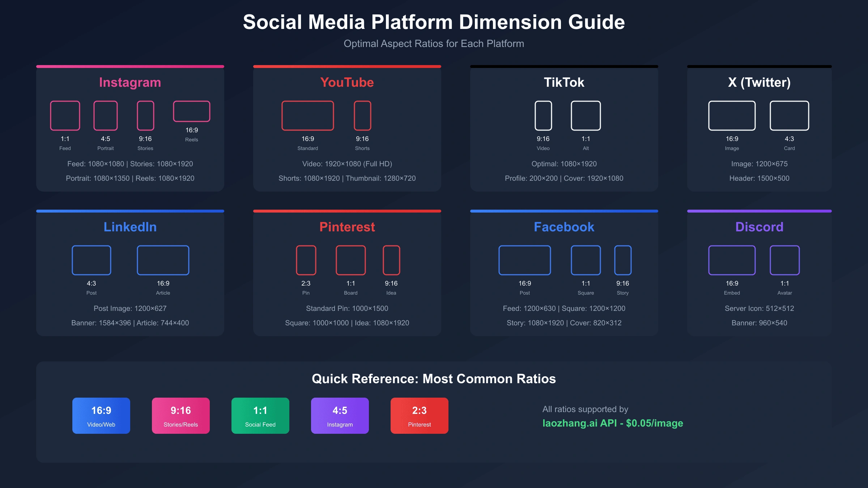
Task: Click text 'Post Image: 1200×627'
Action: click(x=130, y=308)
